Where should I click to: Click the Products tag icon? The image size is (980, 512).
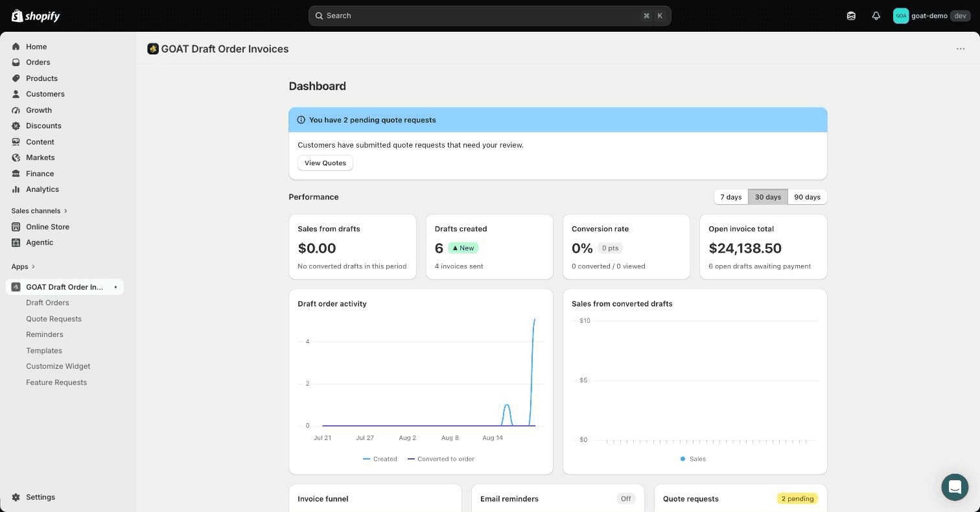point(16,78)
